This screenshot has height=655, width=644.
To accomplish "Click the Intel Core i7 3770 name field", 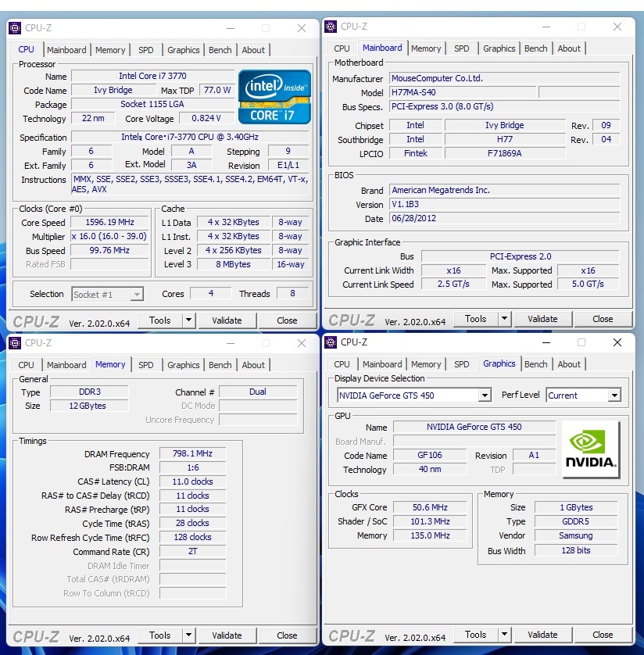I will coord(153,76).
